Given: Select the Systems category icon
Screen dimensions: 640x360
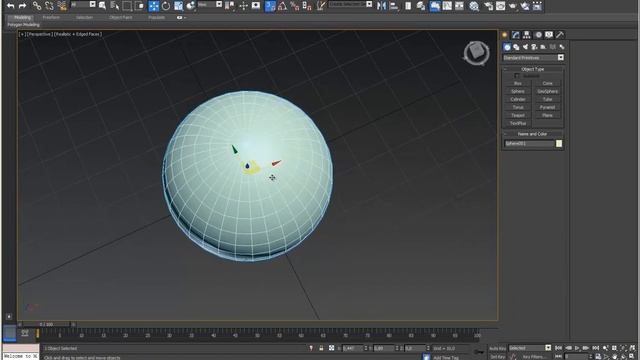Looking at the screenshot, I should pos(562,47).
